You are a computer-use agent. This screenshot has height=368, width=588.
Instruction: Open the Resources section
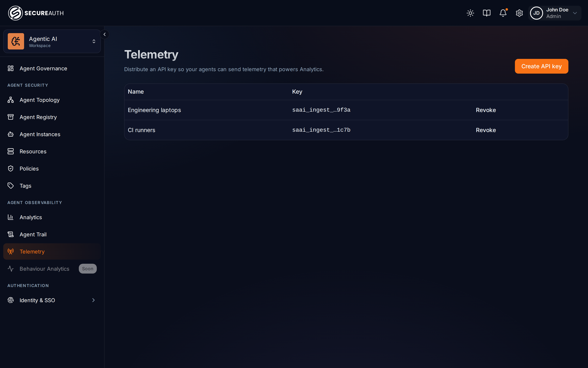[52, 151]
